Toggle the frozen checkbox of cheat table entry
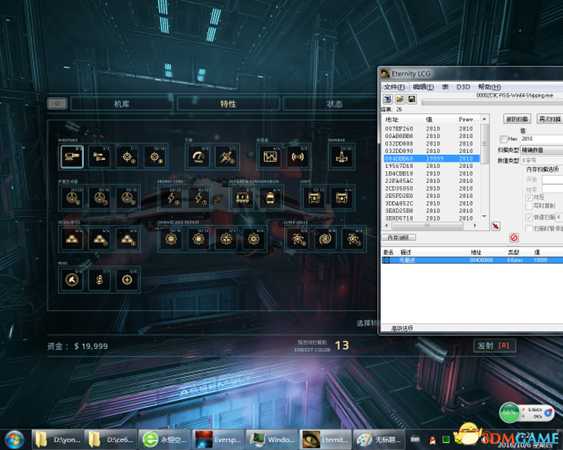563x450 pixels. point(387,260)
